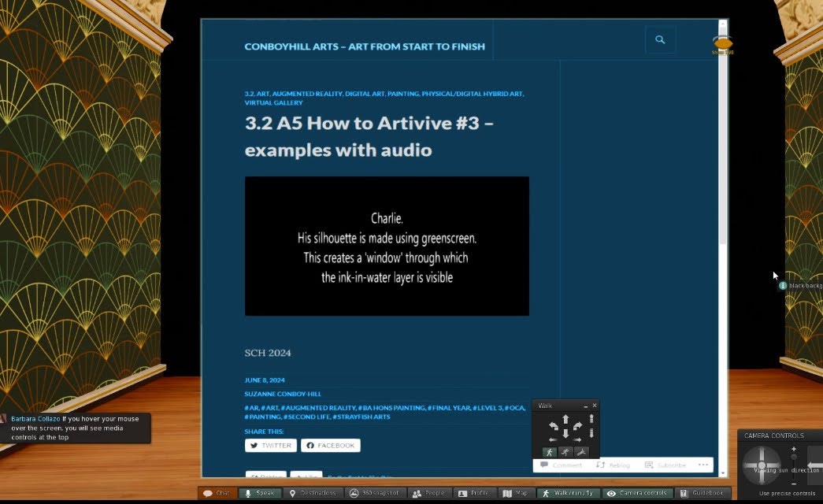
Task: Open the three-dots more actions menu
Action: pos(703,465)
